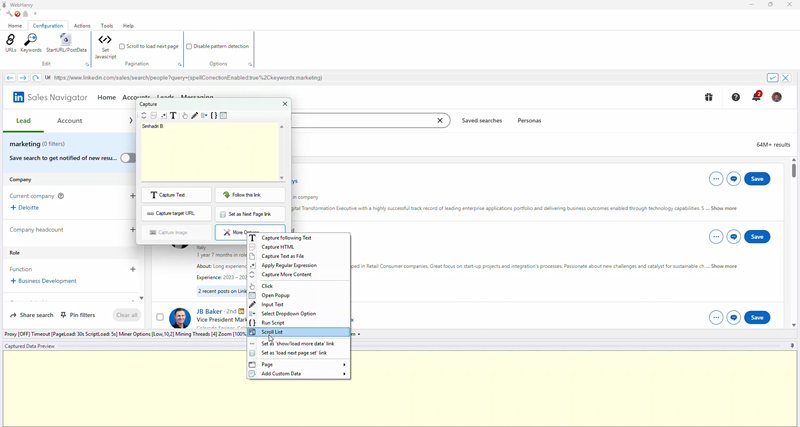This screenshot has height=427, width=800.
Task: Click the blue X icon beside address bar
Action: click(x=786, y=78)
